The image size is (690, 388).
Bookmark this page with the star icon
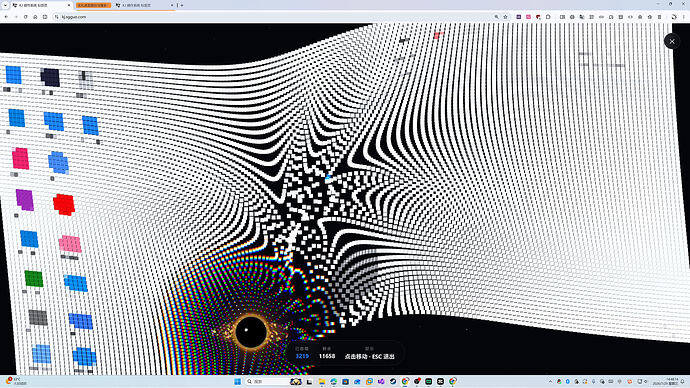pyautogui.click(x=506, y=17)
